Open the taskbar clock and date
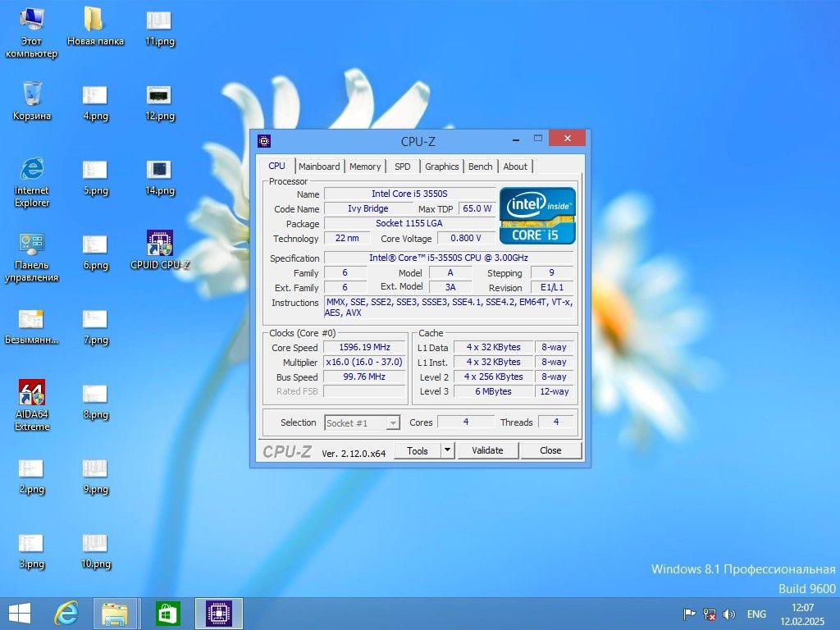This screenshot has height=630, width=840. point(802,614)
